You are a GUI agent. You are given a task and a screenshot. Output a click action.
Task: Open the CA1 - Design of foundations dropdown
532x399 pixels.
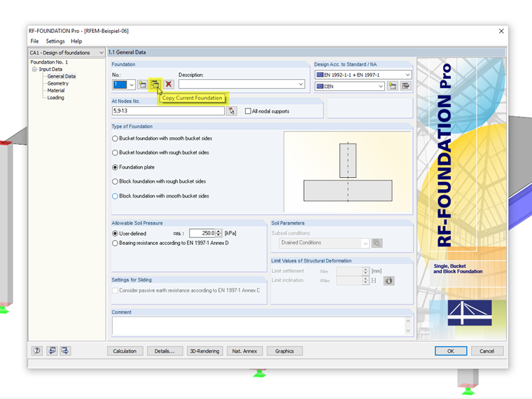(x=101, y=52)
